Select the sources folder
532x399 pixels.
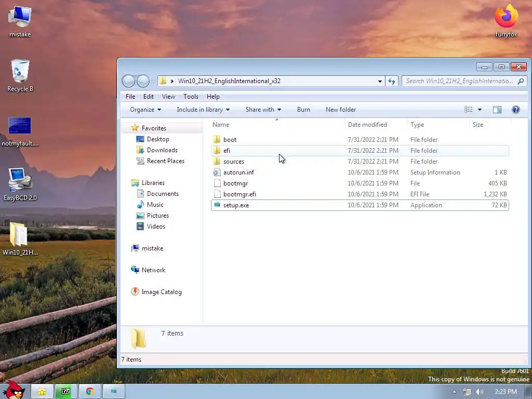(360, 161)
